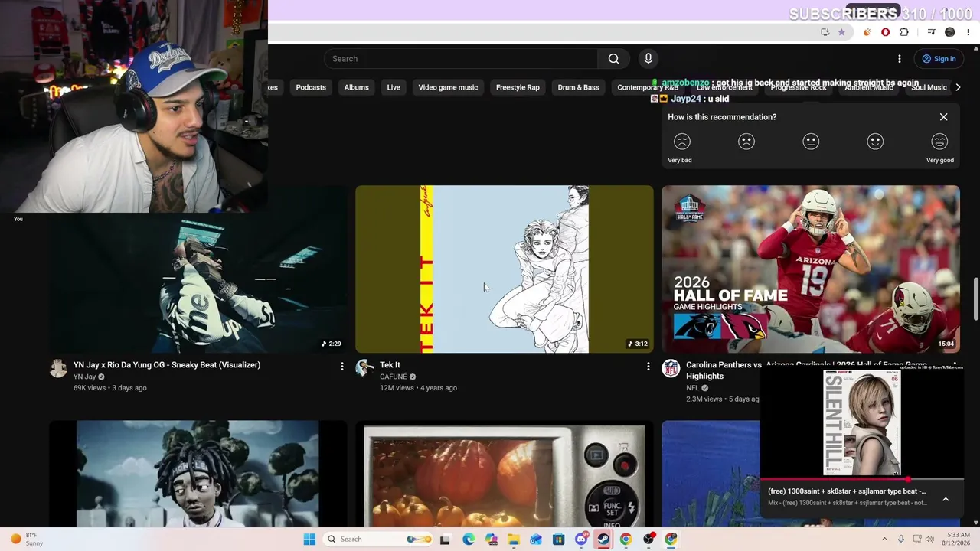Open Discord from the taskbar
The height and width of the screenshot is (551, 980).
click(x=581, y=540)
